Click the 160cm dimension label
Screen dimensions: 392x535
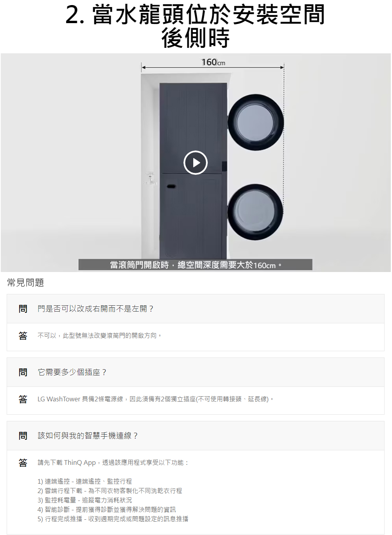point(213,62)
